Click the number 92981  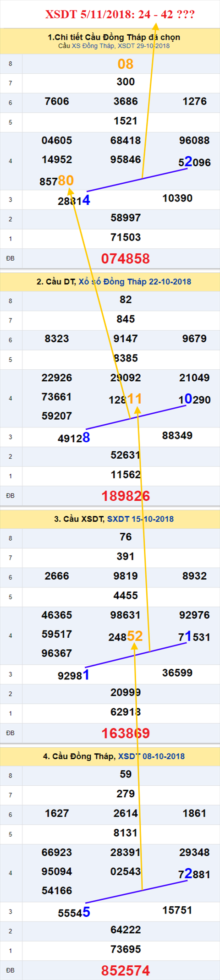tap(74, 675)
